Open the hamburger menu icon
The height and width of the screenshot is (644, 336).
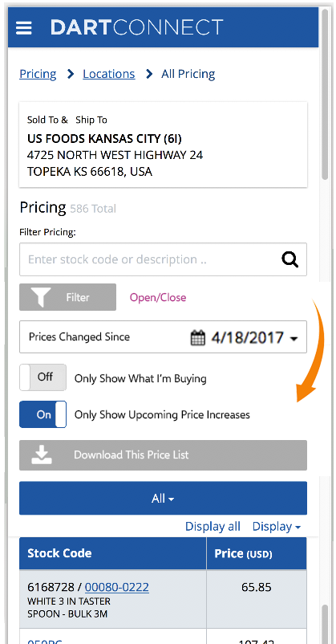click(24, 28)
